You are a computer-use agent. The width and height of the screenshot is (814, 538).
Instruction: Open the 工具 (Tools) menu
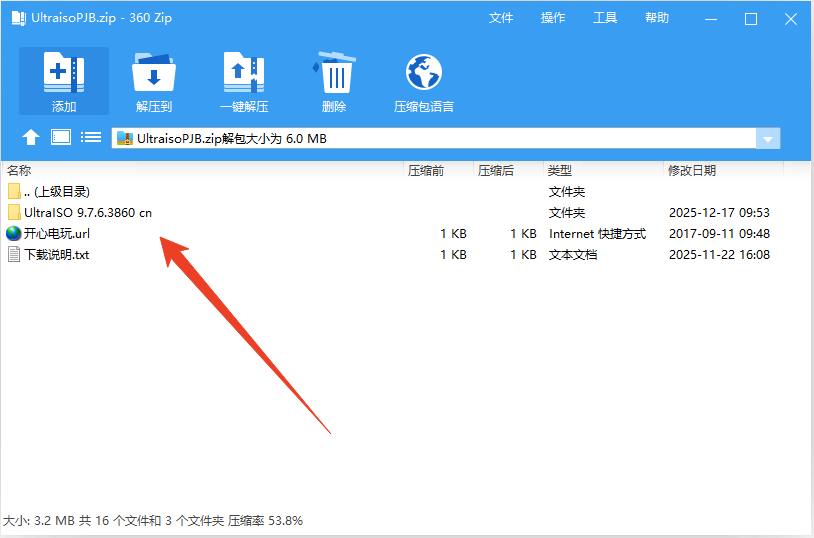tap(605, 18)
